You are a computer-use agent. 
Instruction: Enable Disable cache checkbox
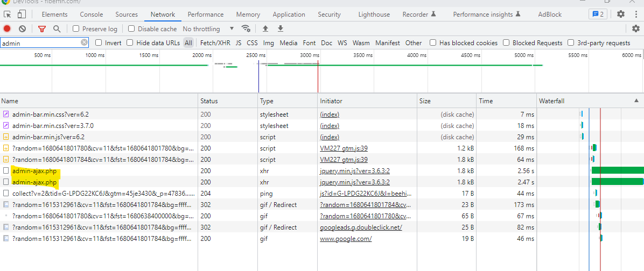(x=131, y=28)
